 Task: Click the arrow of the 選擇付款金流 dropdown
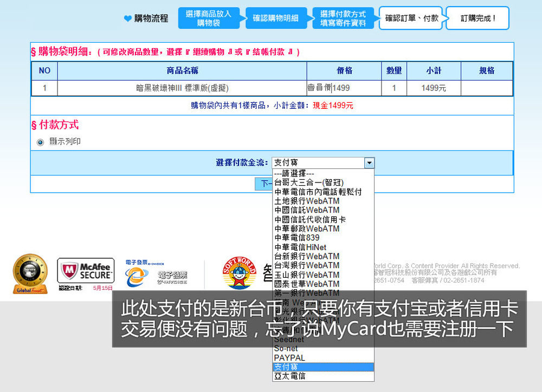(369, 162)
